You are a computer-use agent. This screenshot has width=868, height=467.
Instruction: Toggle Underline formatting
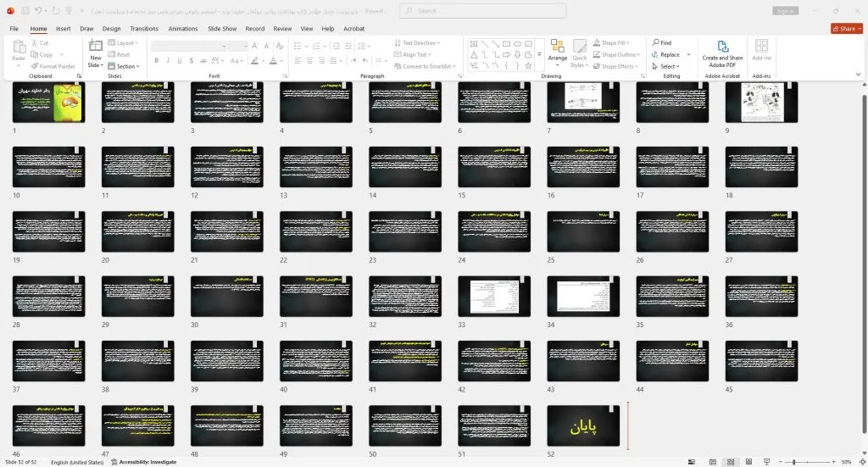[180, 60]
